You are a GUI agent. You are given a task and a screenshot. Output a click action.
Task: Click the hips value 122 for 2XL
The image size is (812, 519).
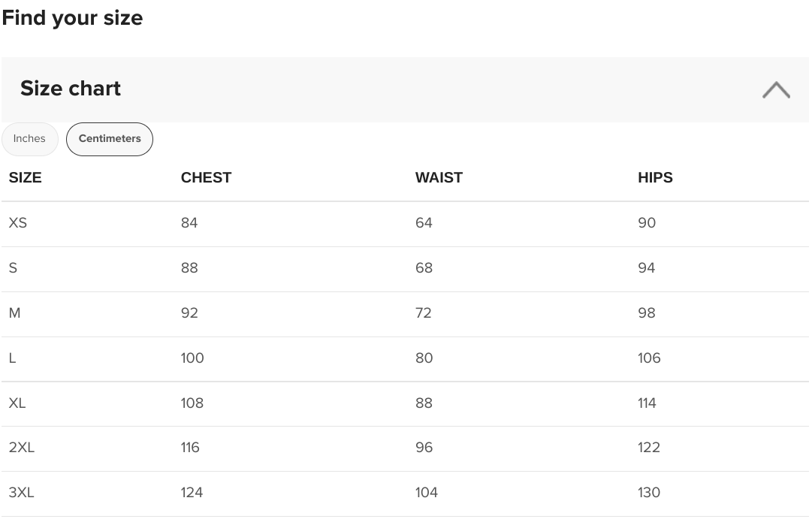click(649, 448)
